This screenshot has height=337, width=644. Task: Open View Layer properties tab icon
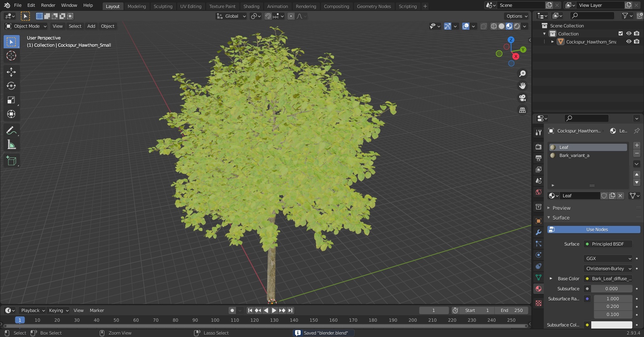pyautogui.click(x=539, y=169)
